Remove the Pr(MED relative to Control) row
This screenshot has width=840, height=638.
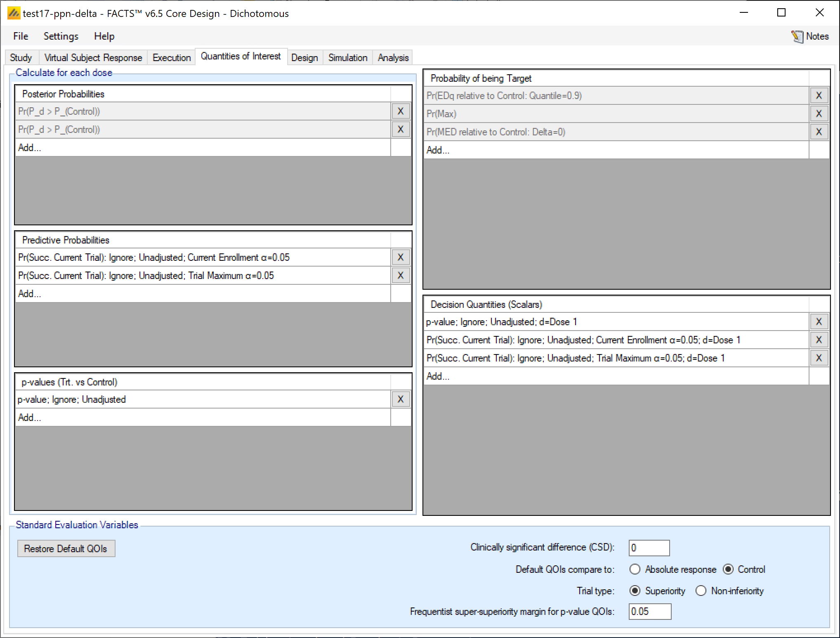coord(819,132)
